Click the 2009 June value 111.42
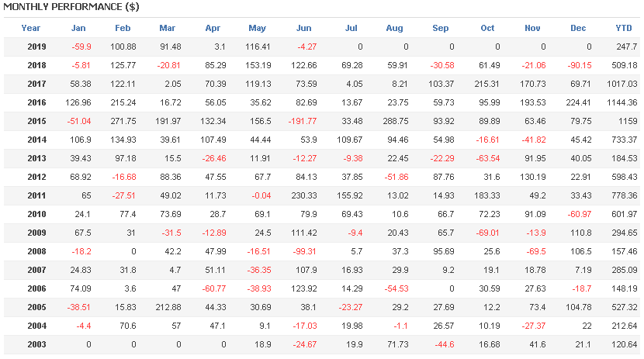The image size is (644, 359). pyautogui.click(x=304, y=233)
